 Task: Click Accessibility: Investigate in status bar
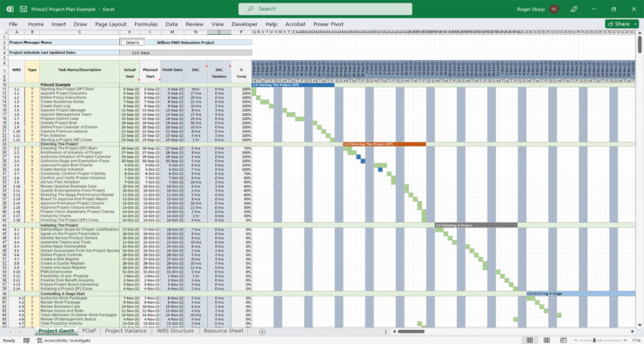[64, 341]
